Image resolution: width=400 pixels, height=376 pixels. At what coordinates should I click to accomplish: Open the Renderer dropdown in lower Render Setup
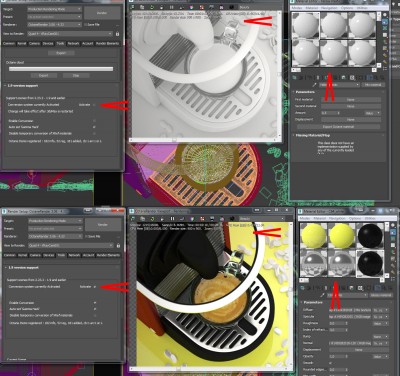click(x=55, y=236)
